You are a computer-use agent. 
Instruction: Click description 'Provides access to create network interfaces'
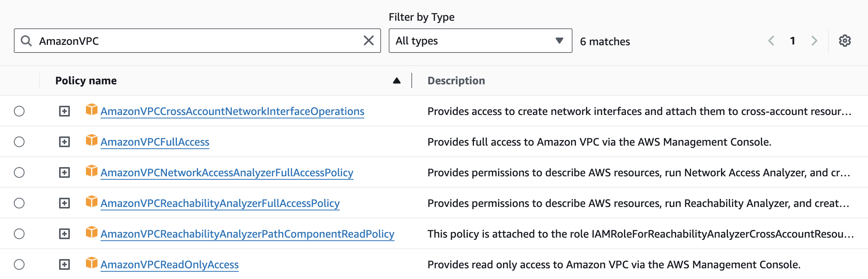[639, 112]
